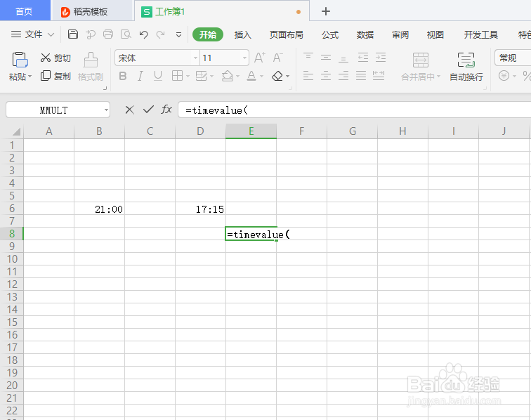Open Insert Function fx dialog

pyautogui.click(x=166, y=110)
